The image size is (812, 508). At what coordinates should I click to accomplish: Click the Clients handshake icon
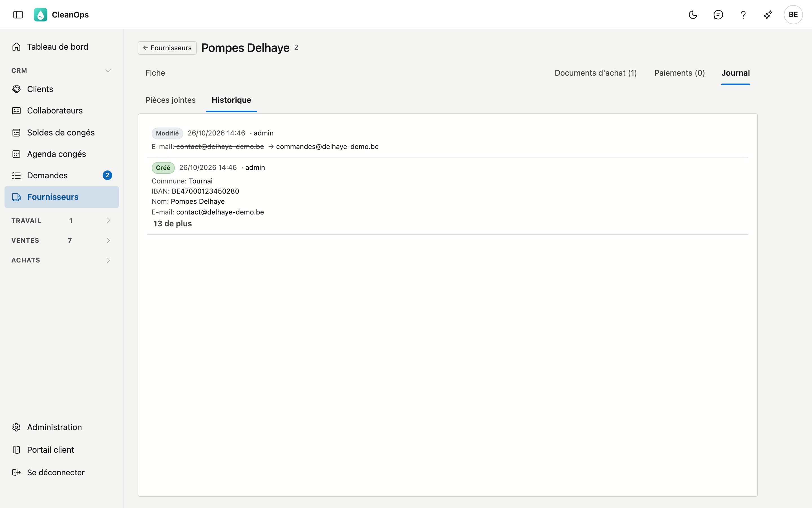[x=16, y=89]
